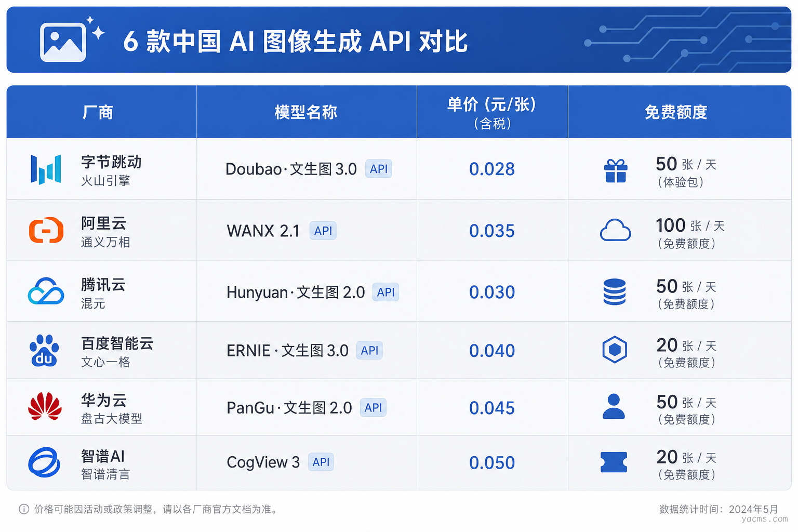Viewport: 798px width, 532px height.
Task: Click the model name Hunyuan·文生图 2.0
Action: click(x=296, y=292)
